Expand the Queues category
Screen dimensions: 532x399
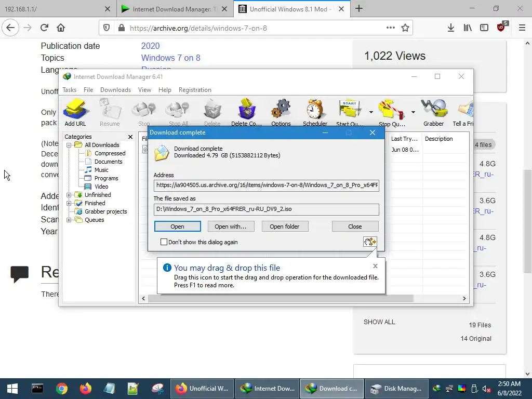(x=69, y=220)
